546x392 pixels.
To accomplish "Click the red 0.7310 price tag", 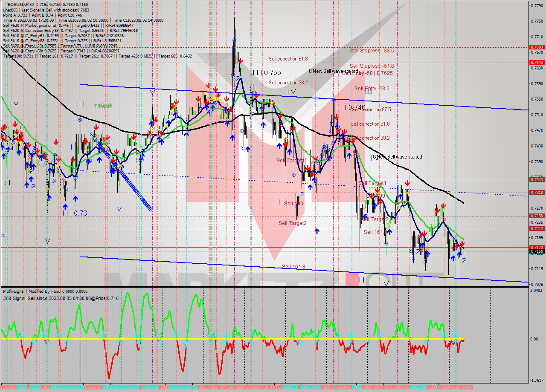I will point(536,192).
